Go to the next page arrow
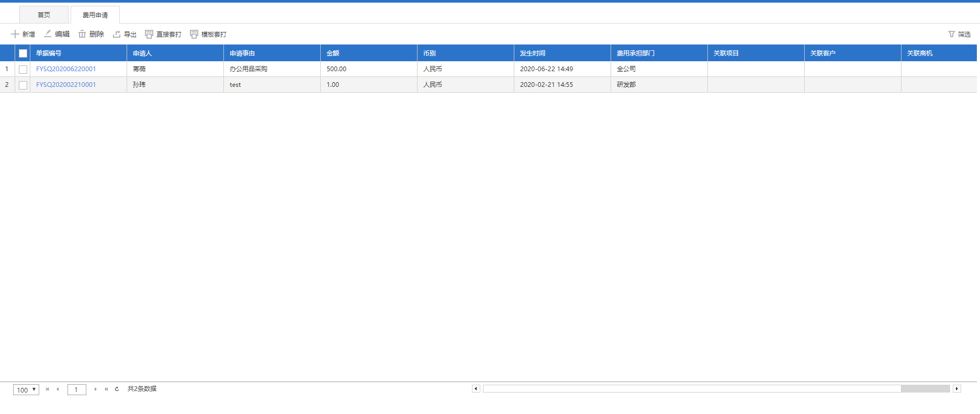 95,389
